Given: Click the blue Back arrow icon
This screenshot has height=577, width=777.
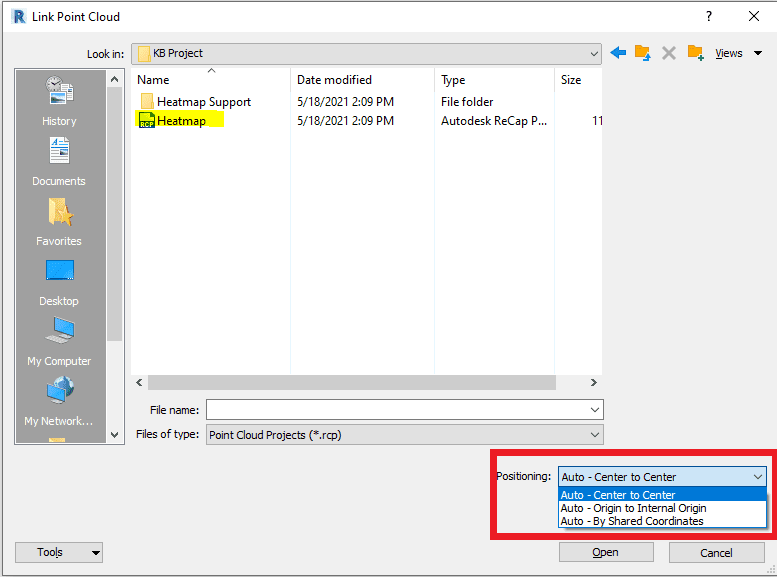Looking at the screenshot, I should click(x=618, y=53).
